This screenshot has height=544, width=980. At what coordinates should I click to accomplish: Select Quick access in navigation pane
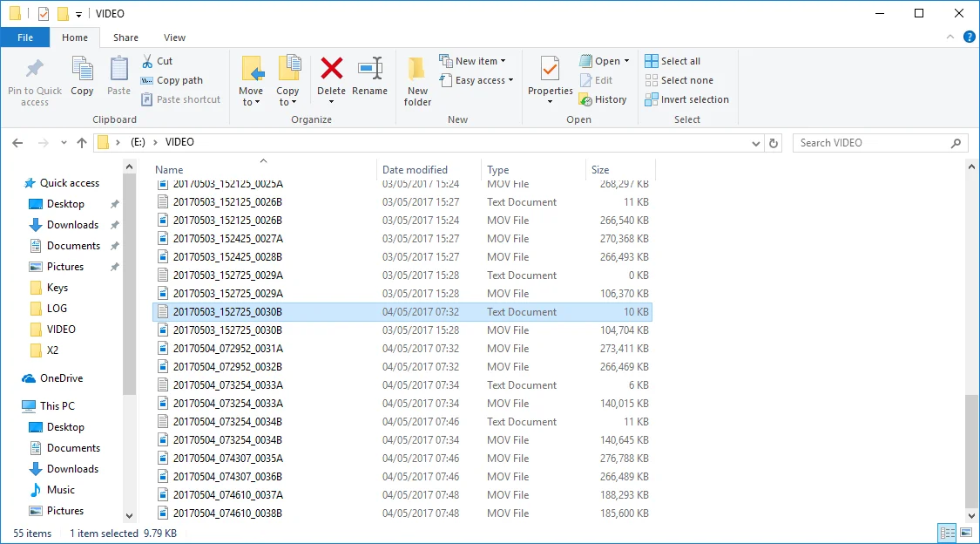(70, 182)
